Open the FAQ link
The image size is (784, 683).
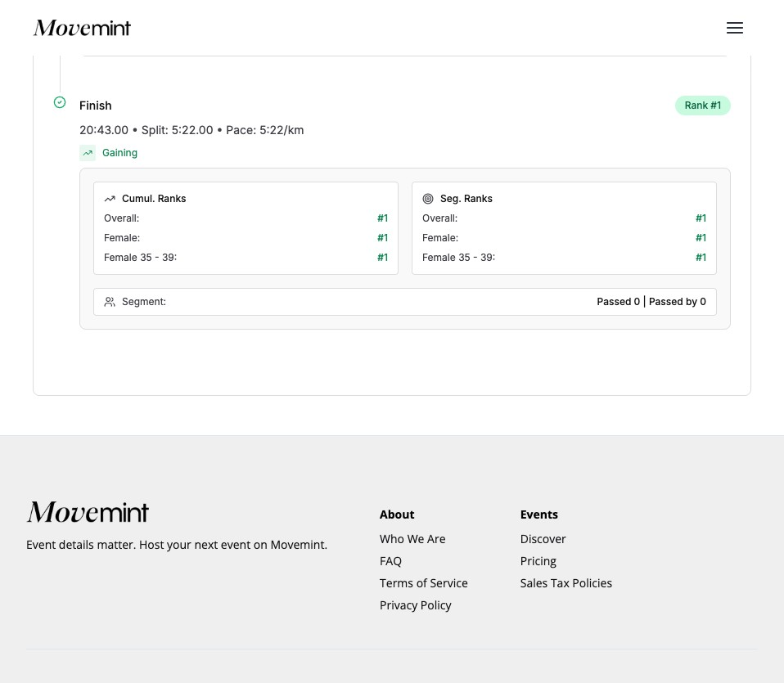coord(390,561)
